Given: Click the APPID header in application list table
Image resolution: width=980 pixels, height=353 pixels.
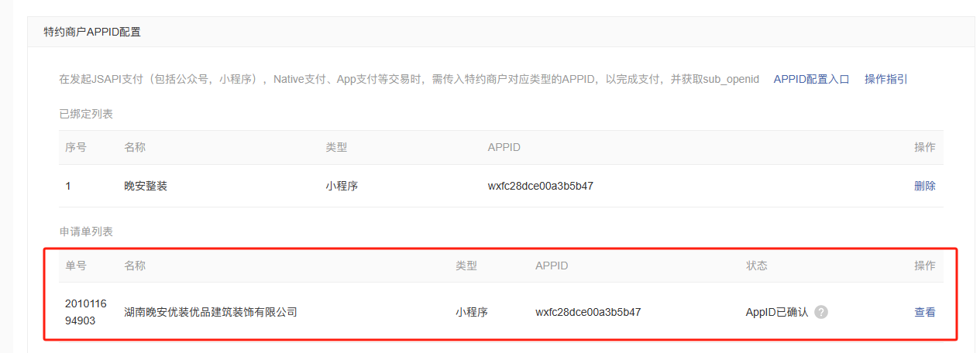Looking at the screenshot, I should 552,266.
